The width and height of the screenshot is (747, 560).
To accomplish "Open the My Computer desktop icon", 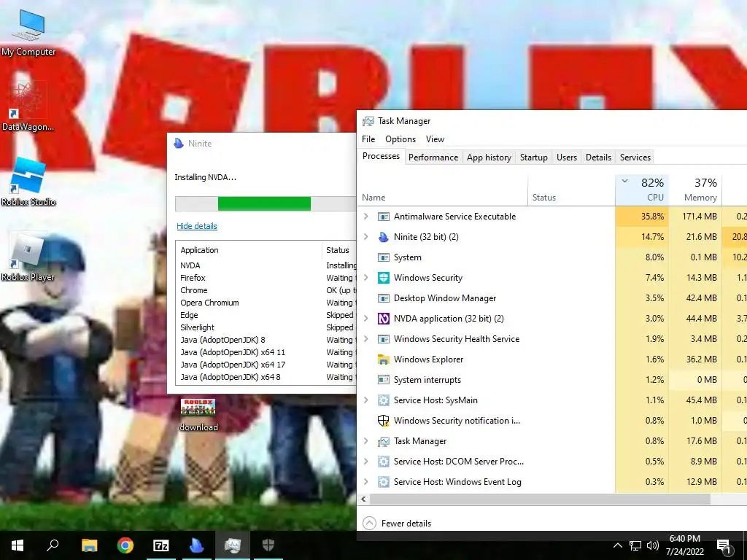I will [28, 32].
